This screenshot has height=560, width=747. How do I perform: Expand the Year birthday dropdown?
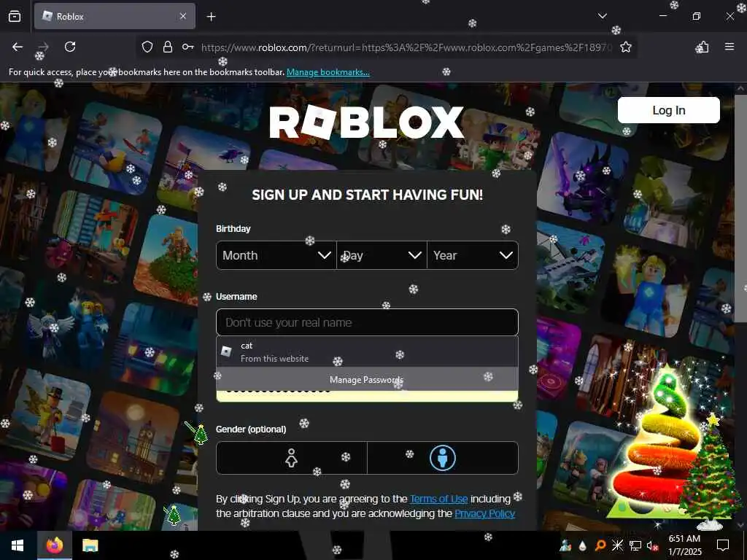click(x=473, y=255)
